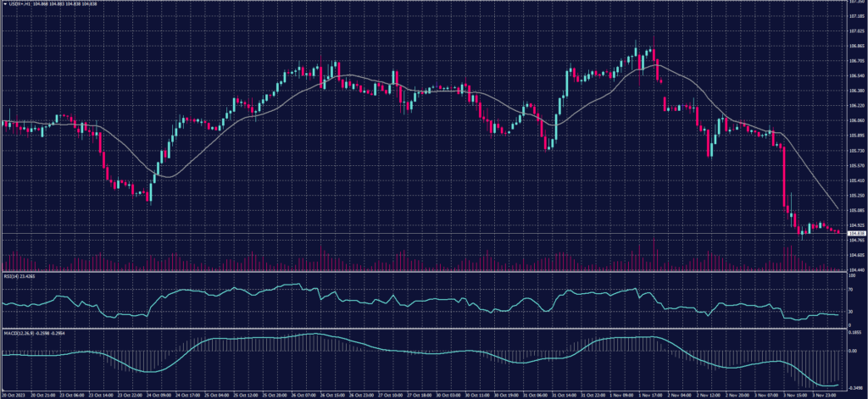Click the small triangle before the USDX symbol
This screenshot has height=399, width=868.
[x=4, y=3]
